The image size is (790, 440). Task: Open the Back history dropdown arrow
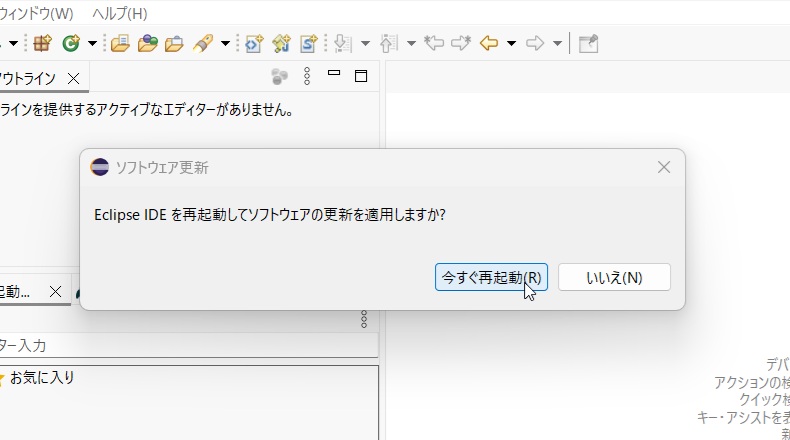tap(511, 43)
